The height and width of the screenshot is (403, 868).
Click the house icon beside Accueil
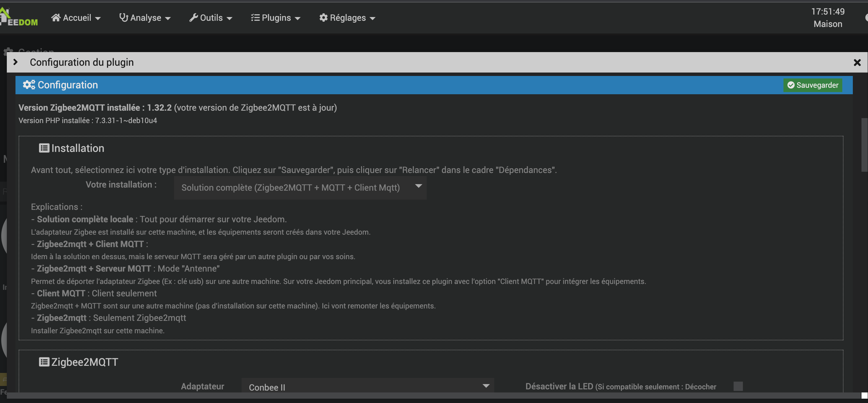(56, 18)
